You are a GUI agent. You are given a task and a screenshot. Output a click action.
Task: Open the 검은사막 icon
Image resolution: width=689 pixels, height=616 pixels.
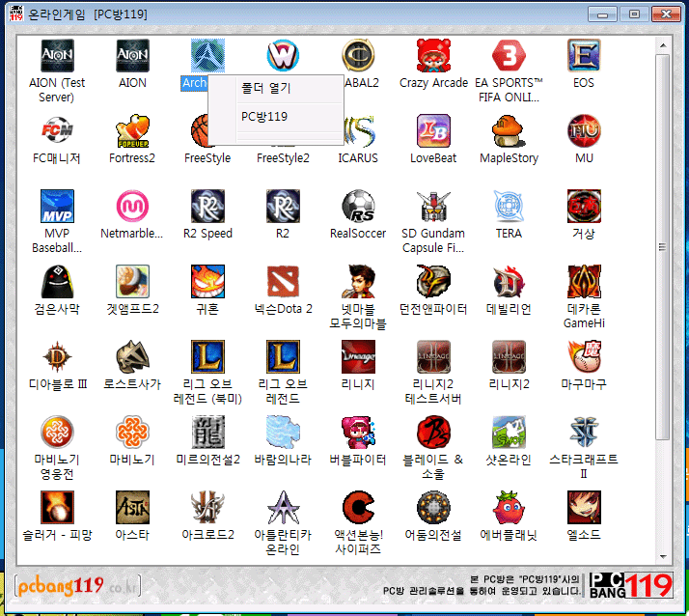pyautogui.click(x=57, y=281)
